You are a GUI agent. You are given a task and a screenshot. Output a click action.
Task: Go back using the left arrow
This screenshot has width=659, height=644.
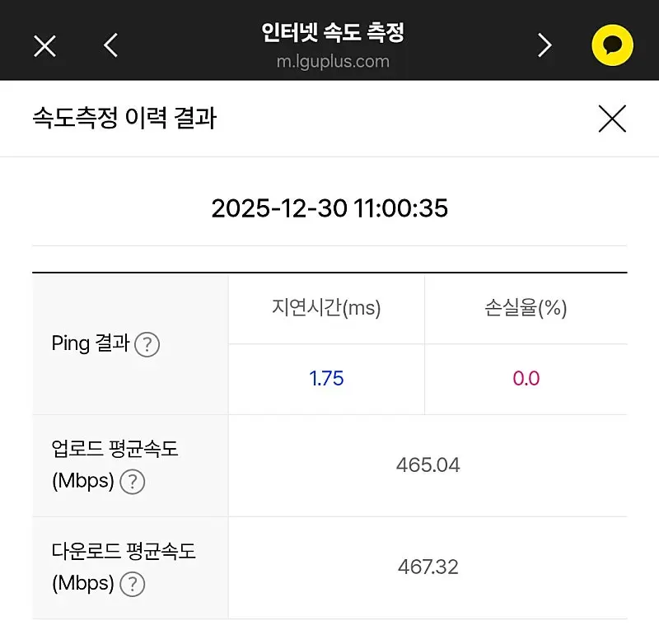point(111,46)
